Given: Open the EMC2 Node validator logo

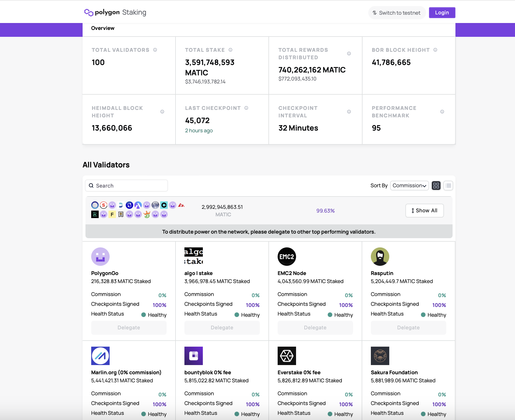Looking at the screenshot, I should coord(287,257).
